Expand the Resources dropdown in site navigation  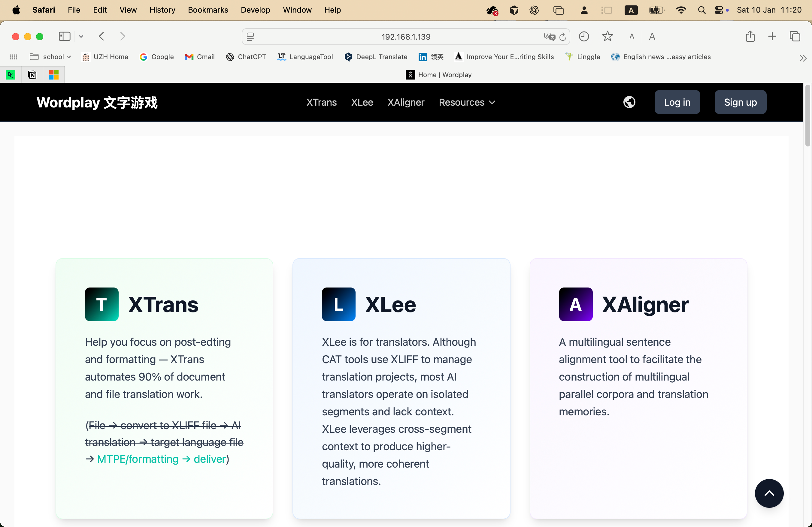467,102
